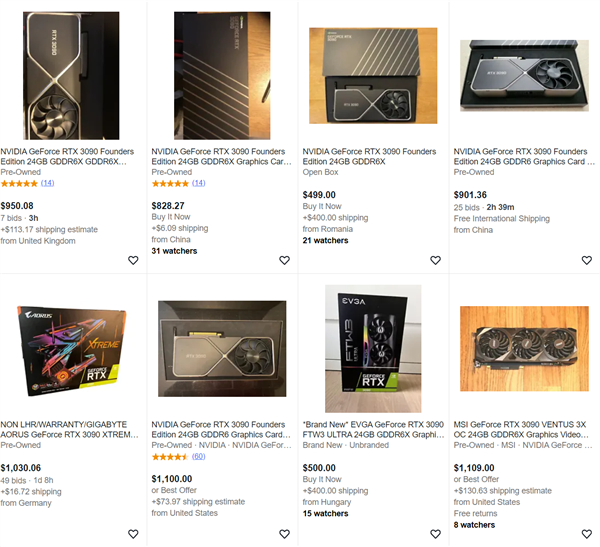Open the (60) reviews count link
This screenshot has height=547, width=600.
tap(198, 456)
